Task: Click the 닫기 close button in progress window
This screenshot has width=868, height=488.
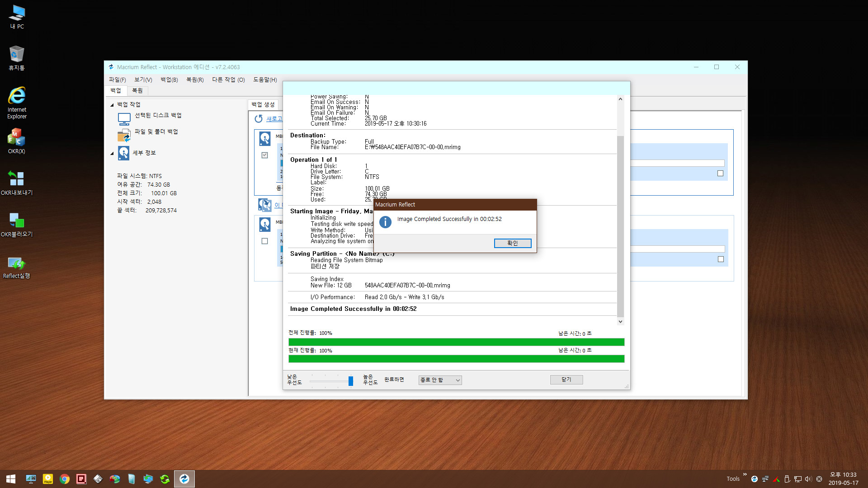Action: pyautogui.click(x=566, y=380)
